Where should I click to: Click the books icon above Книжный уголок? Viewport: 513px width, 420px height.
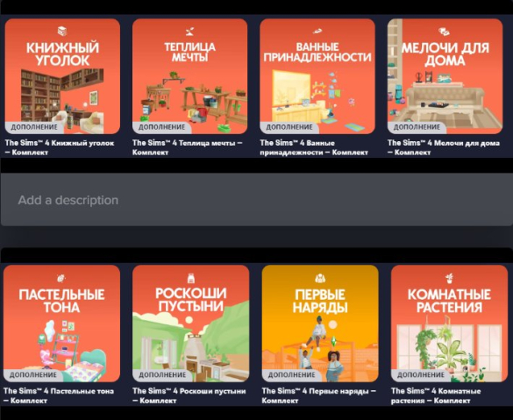click(62, 32)
